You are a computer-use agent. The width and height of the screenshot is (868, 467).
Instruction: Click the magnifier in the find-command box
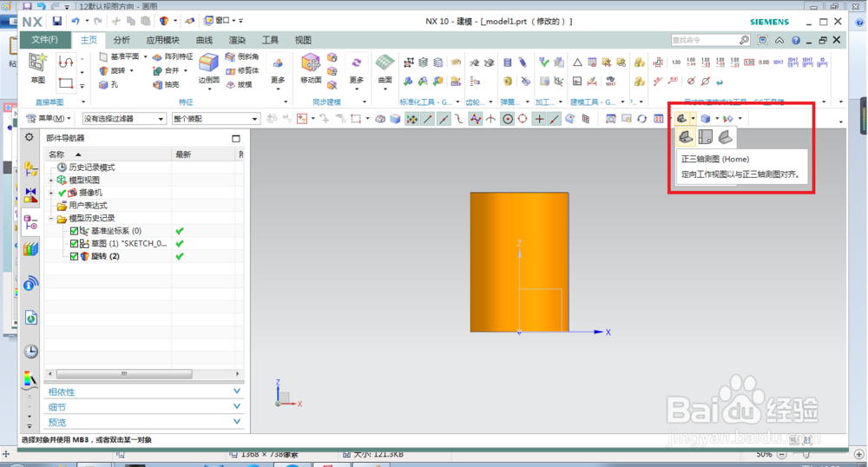pyautogui.click(x=744, y=40)
